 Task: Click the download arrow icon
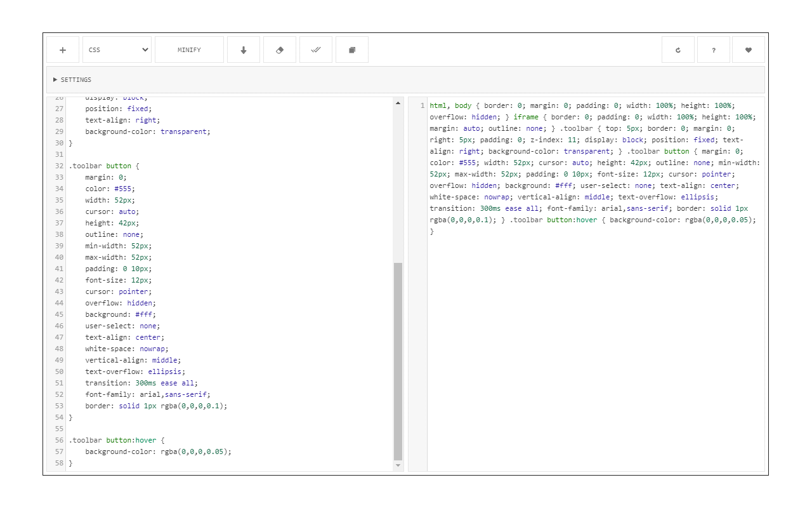244,50
